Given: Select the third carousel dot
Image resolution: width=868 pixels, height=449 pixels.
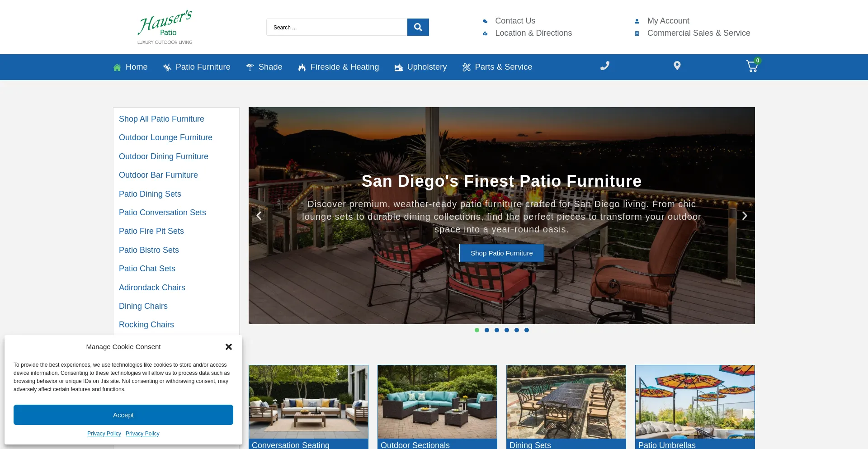Looking at the screenshot, I should 497,330.
